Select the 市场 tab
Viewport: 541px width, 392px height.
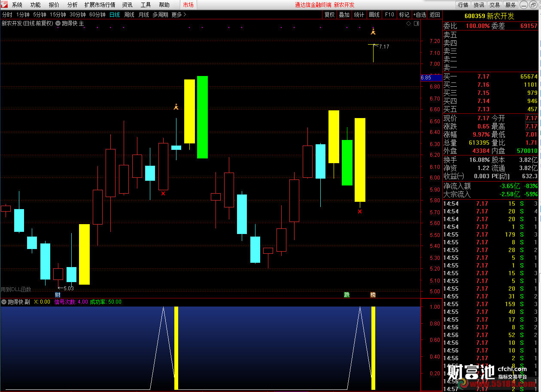coord(188,5)
